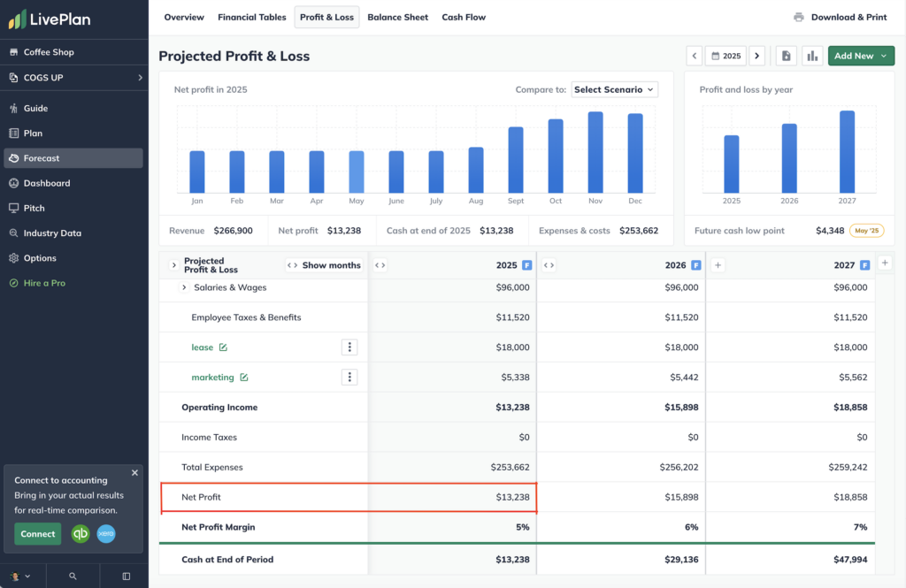Click the Connect button in the accounting panel

(37, 534)
